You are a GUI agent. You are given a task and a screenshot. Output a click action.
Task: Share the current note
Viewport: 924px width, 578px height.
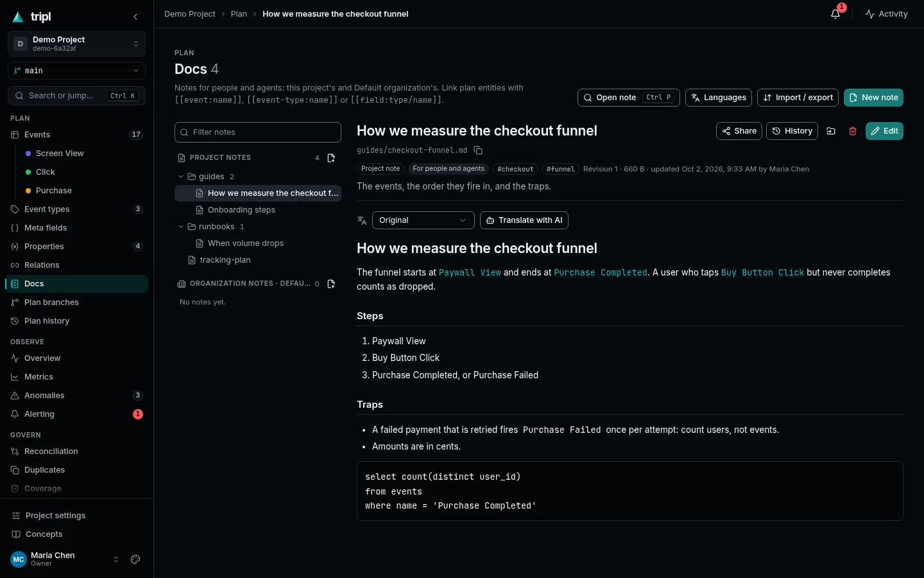pos(739,131)
